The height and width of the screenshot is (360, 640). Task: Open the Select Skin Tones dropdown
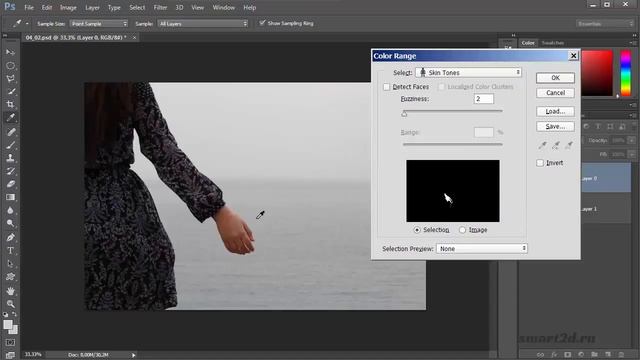click(469, 73)
